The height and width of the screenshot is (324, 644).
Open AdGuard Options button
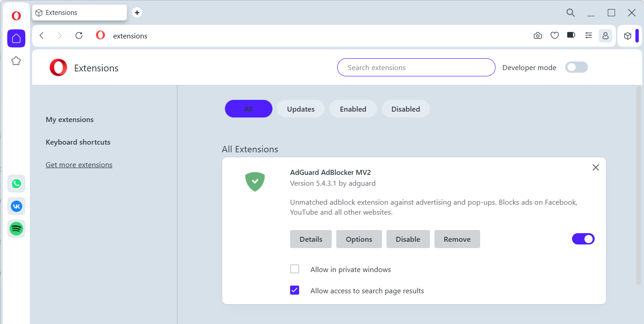click(x=359, y=239)
